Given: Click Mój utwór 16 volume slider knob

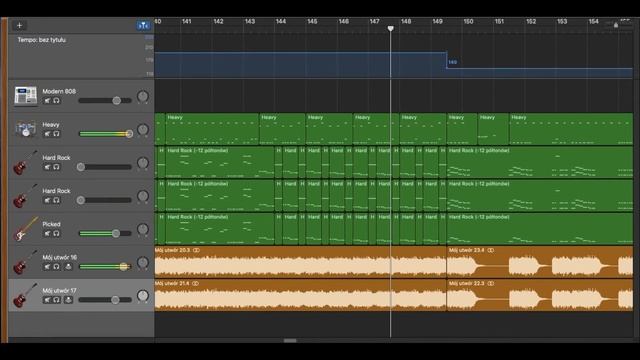Looking at the screenshot, I should click(124, 267).
